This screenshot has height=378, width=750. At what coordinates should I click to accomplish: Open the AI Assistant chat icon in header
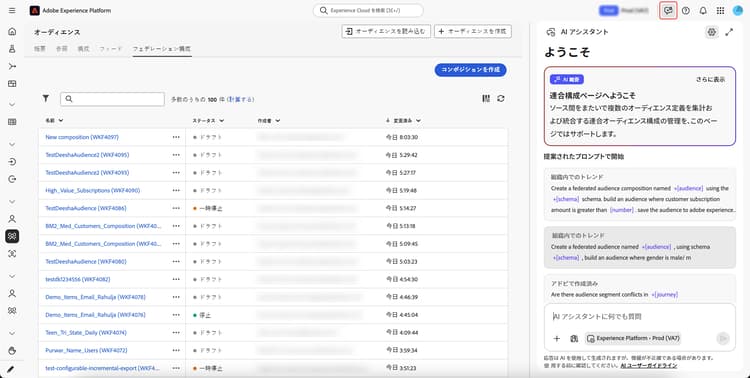click(x=668, y=11)
